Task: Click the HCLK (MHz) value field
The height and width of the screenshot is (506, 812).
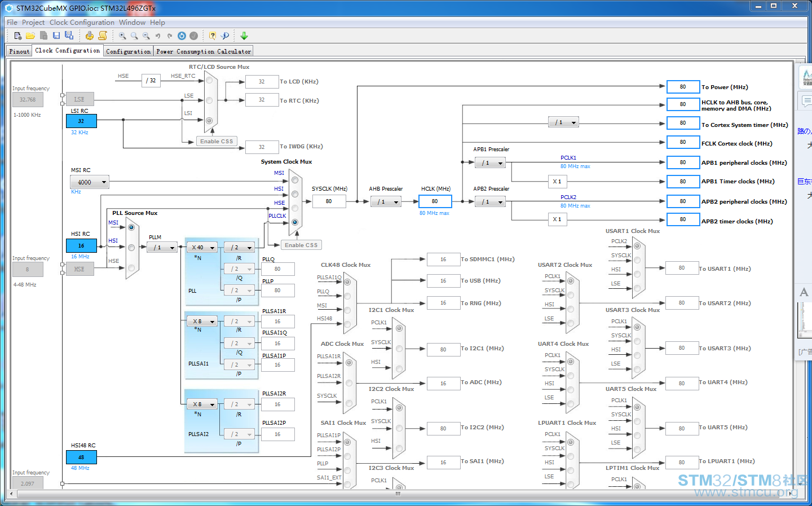Action: pyautogui.click(x=435, y=201)
